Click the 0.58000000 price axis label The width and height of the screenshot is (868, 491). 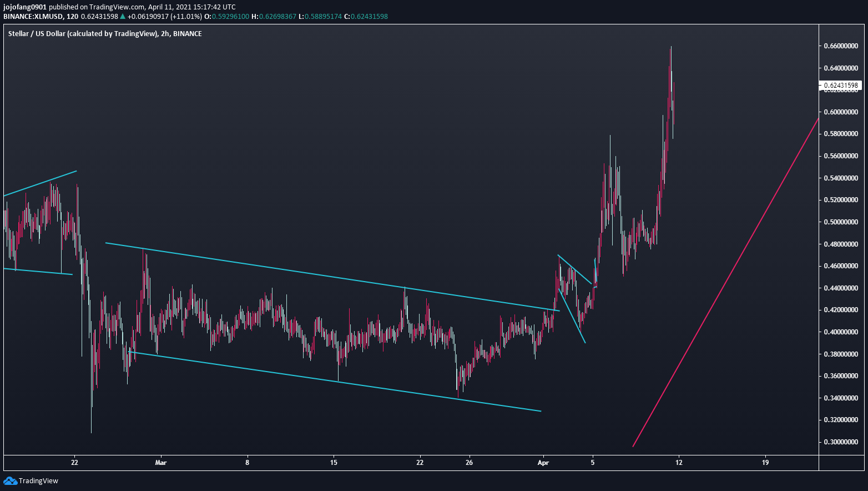[841, 134]
